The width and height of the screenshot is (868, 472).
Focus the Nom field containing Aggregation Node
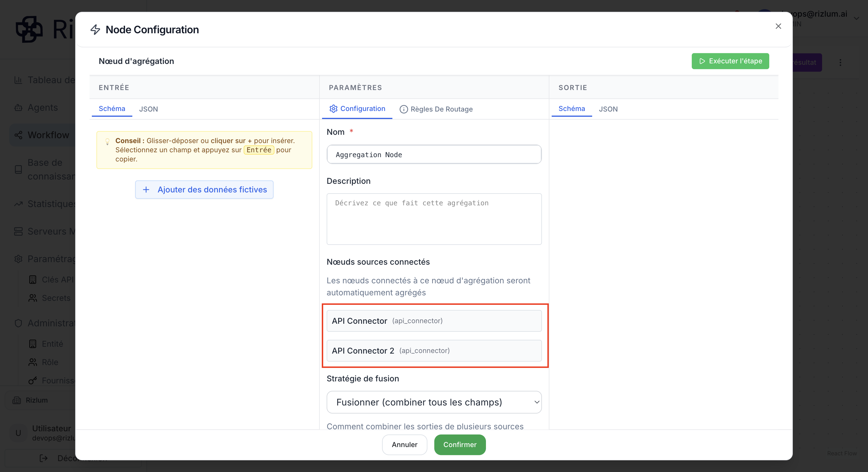[x=434, y=155]
